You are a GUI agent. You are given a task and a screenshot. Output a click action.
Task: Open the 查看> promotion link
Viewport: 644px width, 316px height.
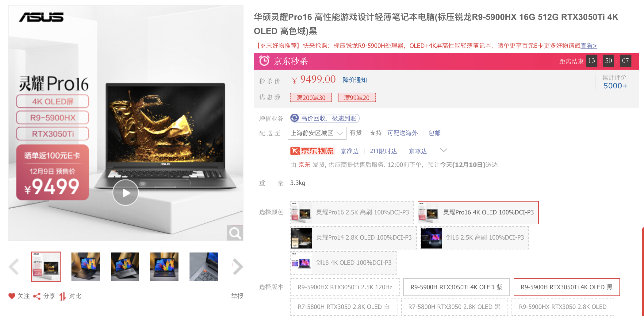pyautogui.click(x=589, y=46)
